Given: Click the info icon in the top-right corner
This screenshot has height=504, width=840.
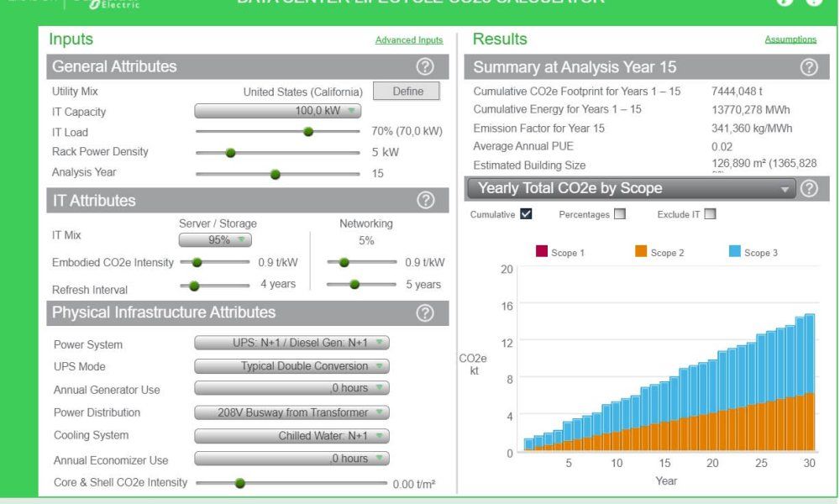Looking at the screenshot, I should pyautogui.click(x=812, y=3).
